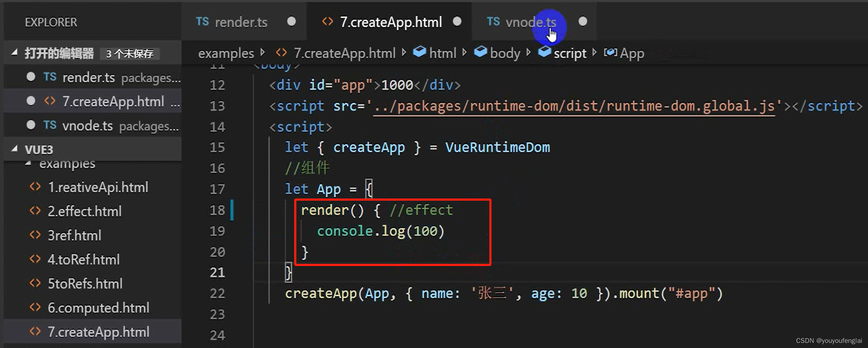Open the runtime-dom.global.js script path link
This screenshot has height=348, width=868.
click(574, 106)
